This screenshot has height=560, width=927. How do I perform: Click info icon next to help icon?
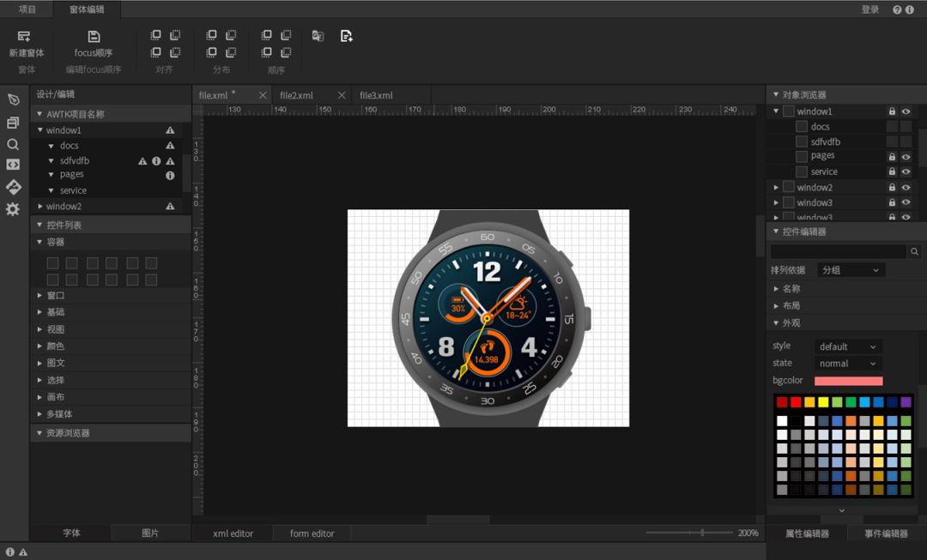click(909, 9)
